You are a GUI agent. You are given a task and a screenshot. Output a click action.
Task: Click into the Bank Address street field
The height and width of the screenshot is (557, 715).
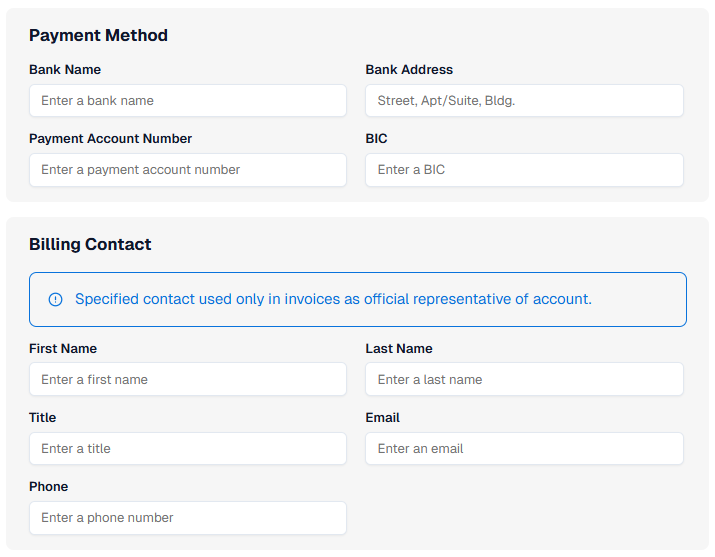pos(524,101)
